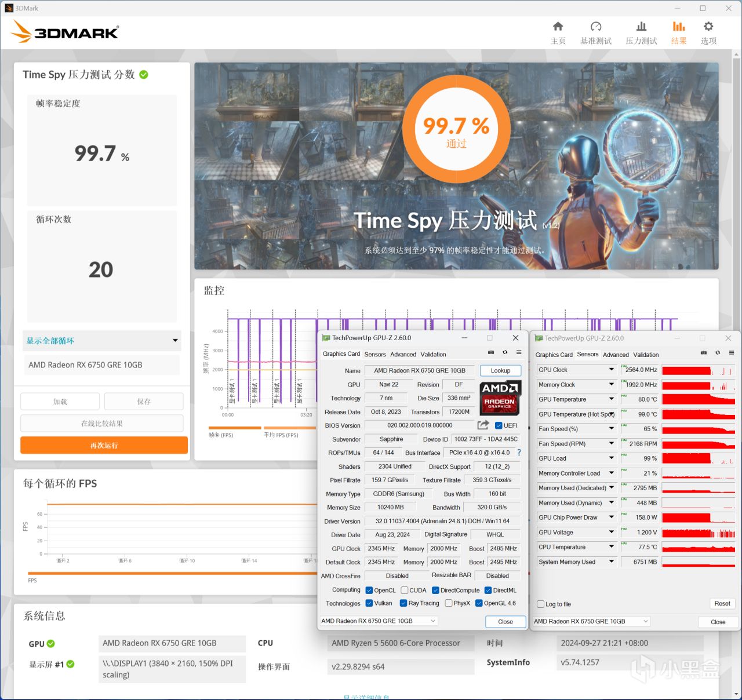Image resolution: width=742 pixels, height=700 pixels.
Task: Expand the 显示全部循环 dropdown
Action: pyautogui.click(x=102, y=341)
